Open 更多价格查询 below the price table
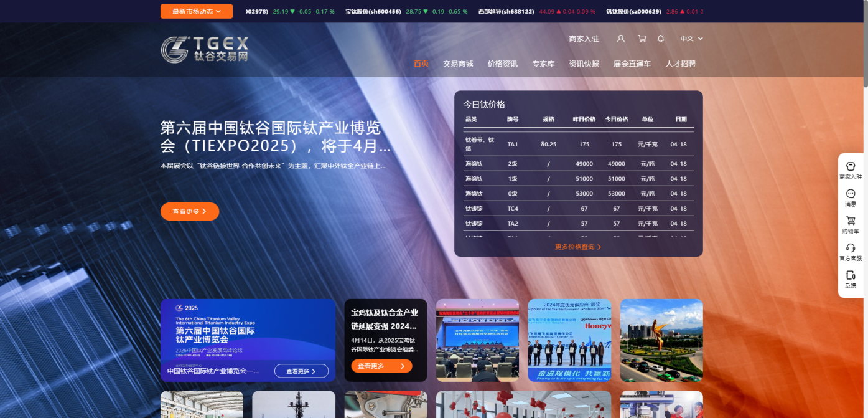Viewport: 868px width, 418px height. click(578, 247)
